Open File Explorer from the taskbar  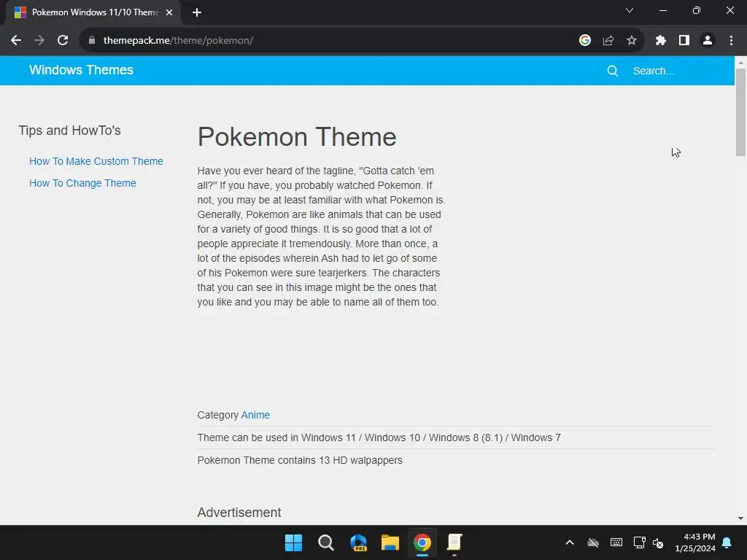click(390, 542)
